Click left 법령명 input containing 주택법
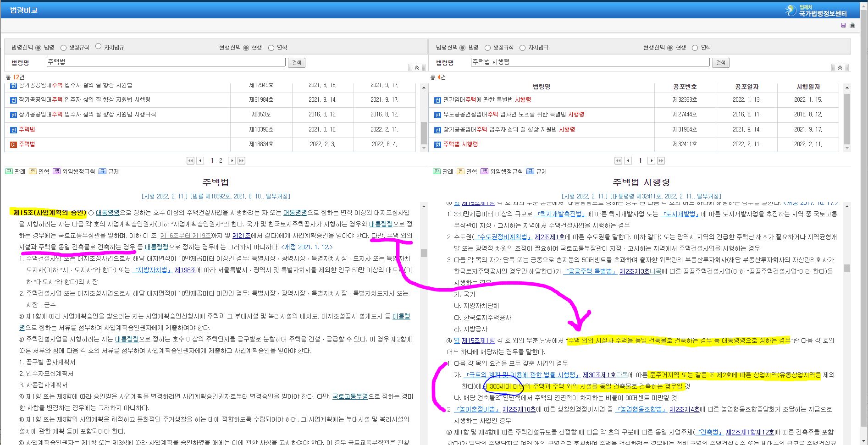Viewport: 868px width, 445px height. coord(166,62)
